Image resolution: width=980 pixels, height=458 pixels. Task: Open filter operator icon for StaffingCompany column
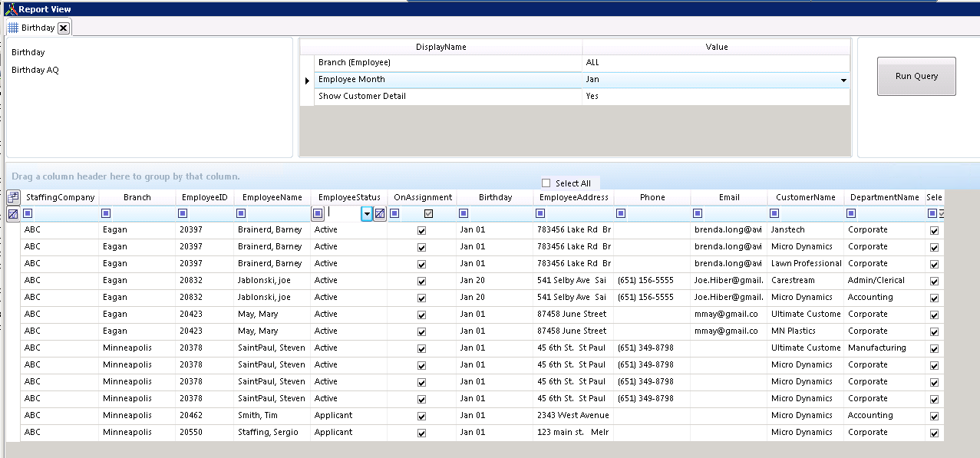[28, 214]
